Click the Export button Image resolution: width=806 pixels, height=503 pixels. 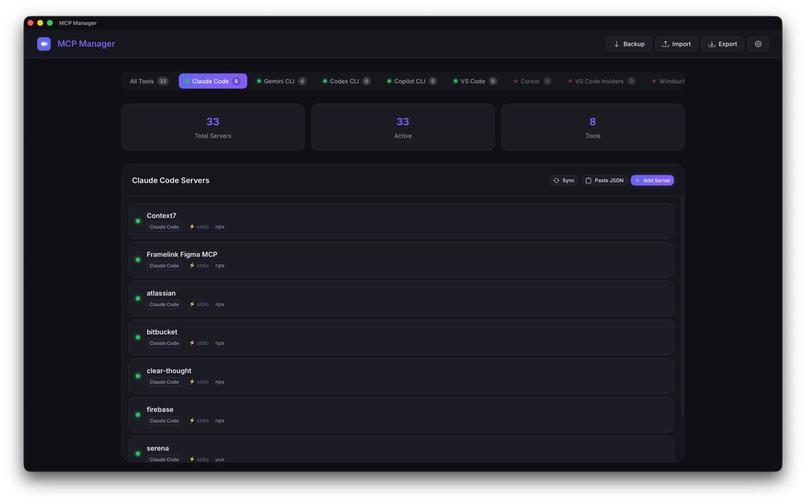(723, 44)
